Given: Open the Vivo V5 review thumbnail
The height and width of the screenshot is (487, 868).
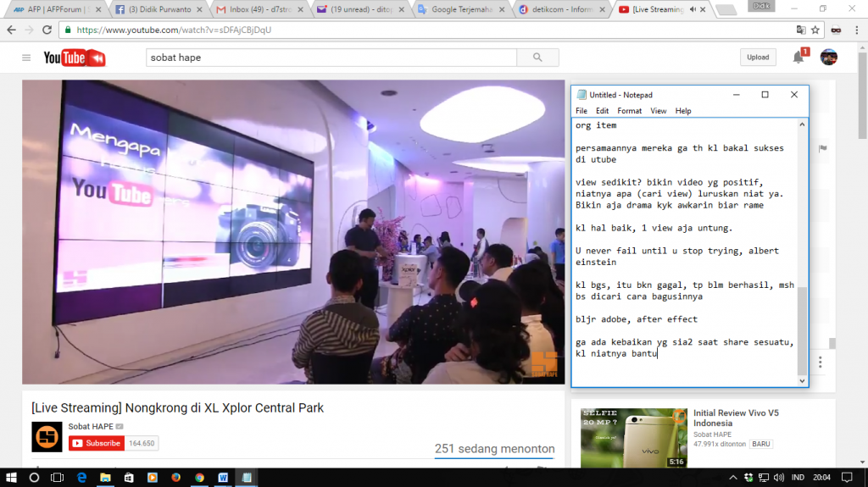Looking at the screenshot, I should click(x=634, y=438).
